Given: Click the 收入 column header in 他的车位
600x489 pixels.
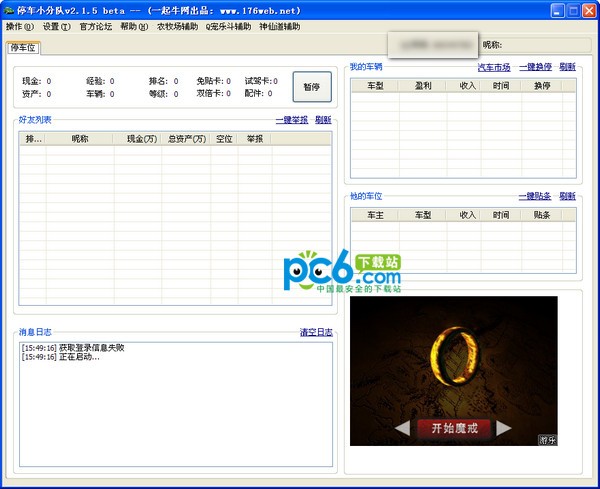Looking at the screenshot, I should (464, 215).
